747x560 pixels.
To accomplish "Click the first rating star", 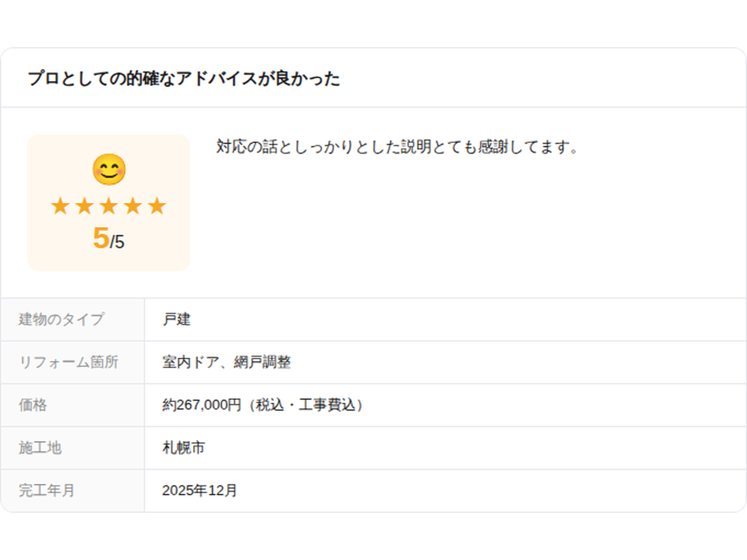I will click(x=60, y=206).
